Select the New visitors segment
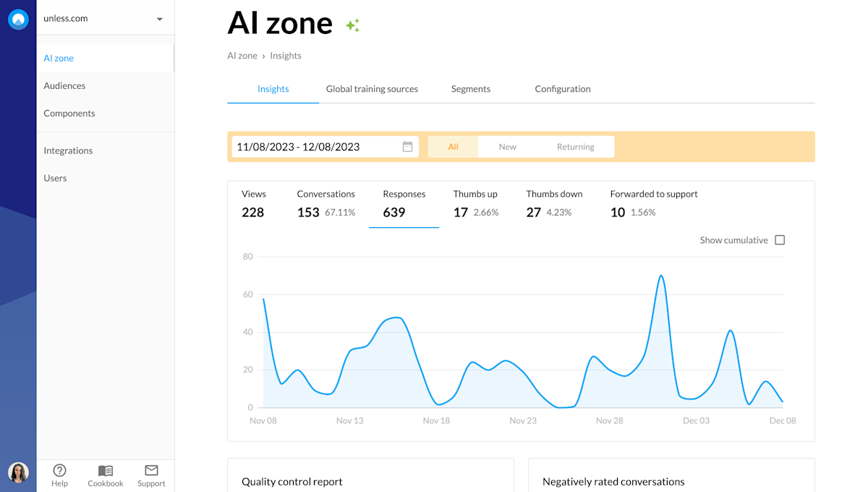 tap(508, 146)
